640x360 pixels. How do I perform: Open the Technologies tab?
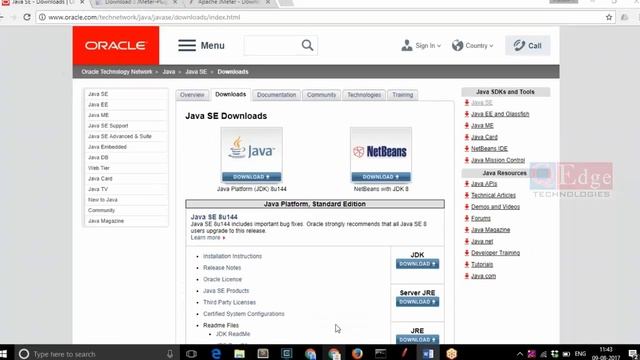coord(364,95)
